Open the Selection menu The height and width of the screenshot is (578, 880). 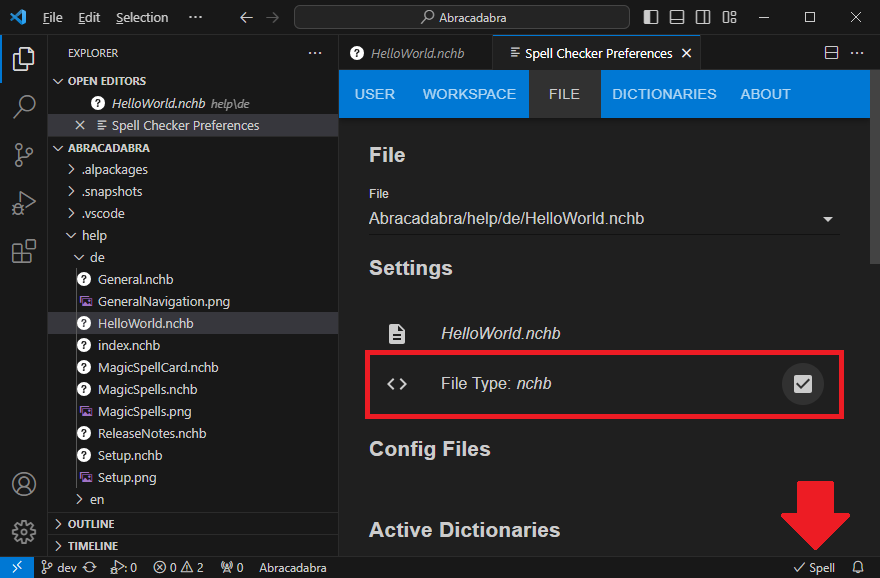coord(142,17)
